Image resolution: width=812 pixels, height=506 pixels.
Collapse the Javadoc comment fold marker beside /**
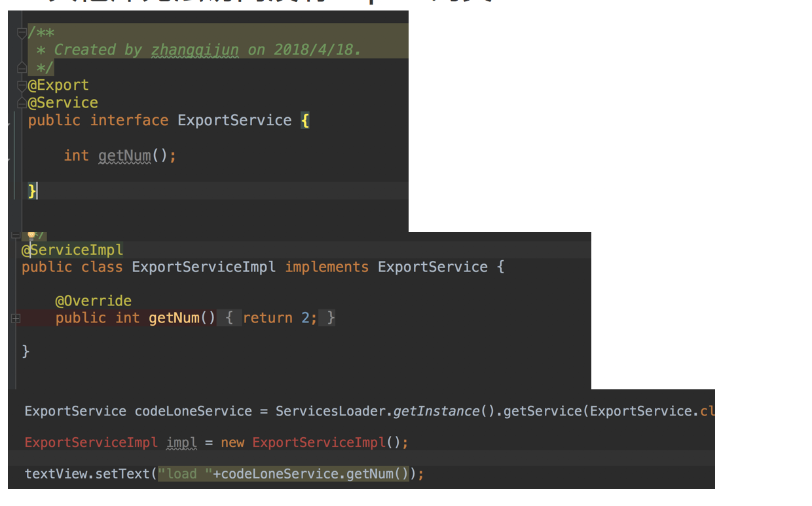(22, 33)
